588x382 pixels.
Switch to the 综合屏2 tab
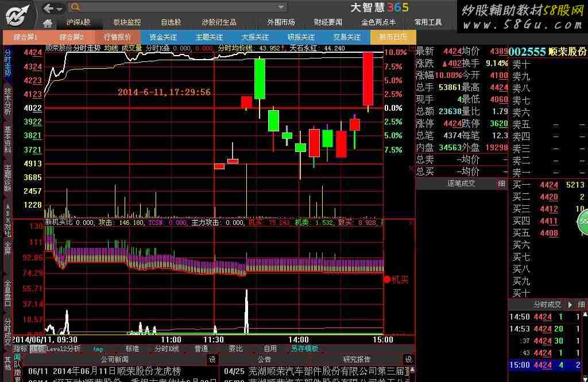[x=71, y=37]
